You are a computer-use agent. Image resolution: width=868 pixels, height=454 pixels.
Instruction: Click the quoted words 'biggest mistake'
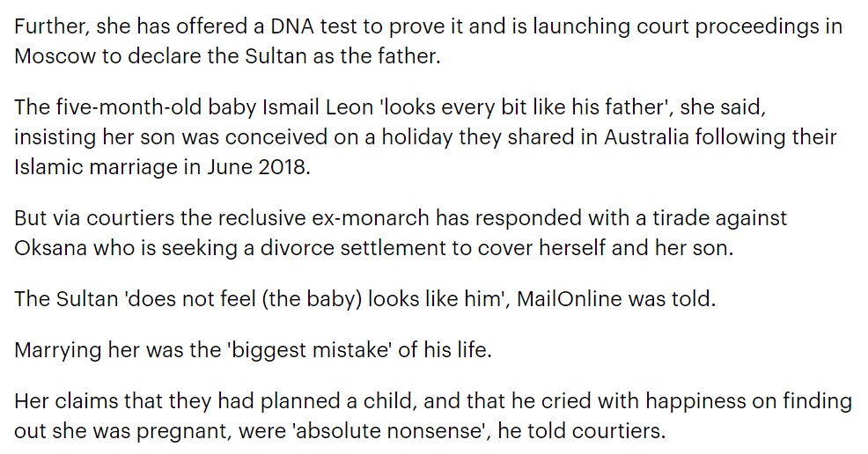(309, 350)
